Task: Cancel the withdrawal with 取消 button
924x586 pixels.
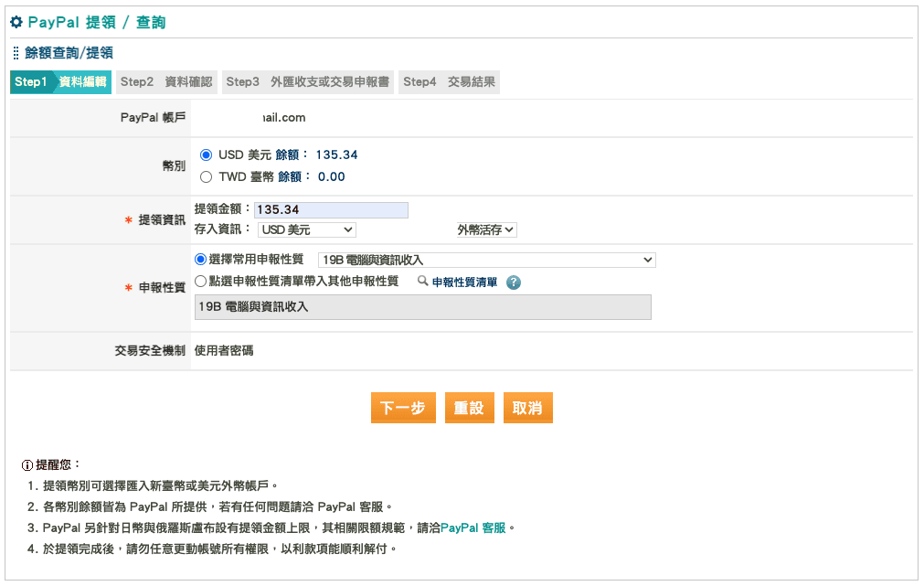Action: coord(527,407)
